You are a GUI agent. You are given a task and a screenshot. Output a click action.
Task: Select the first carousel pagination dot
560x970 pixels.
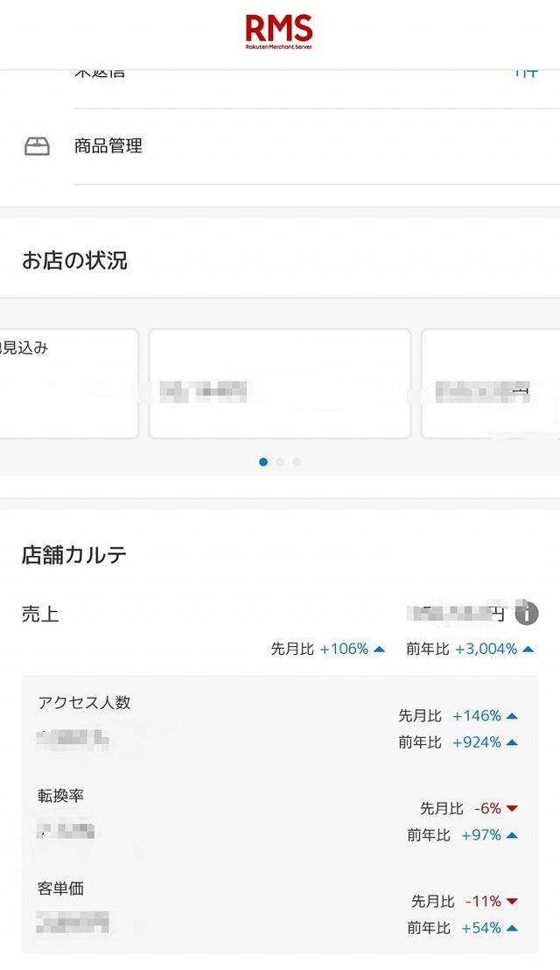263,461
